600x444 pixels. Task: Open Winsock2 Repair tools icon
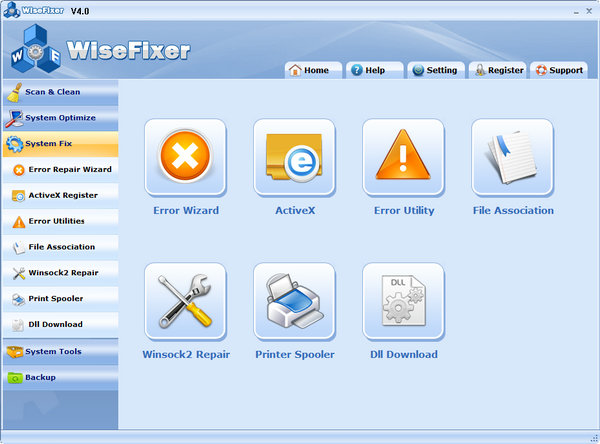click(185, 302)
